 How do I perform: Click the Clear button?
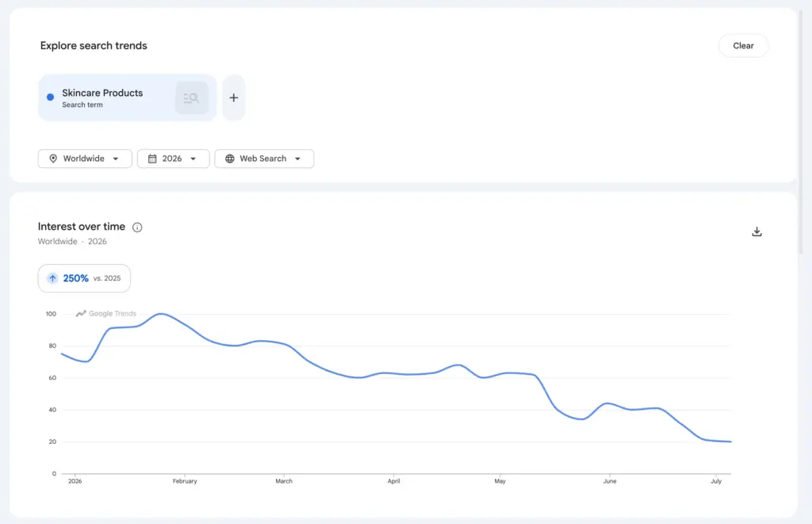click(743, 45)
